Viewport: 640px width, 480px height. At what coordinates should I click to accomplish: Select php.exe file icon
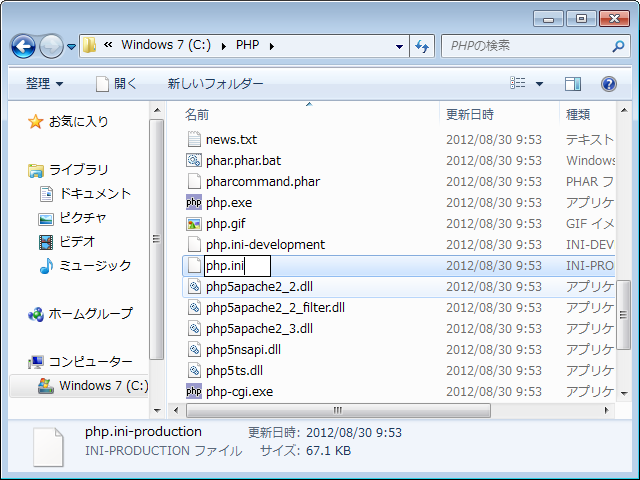click(194, 202)
